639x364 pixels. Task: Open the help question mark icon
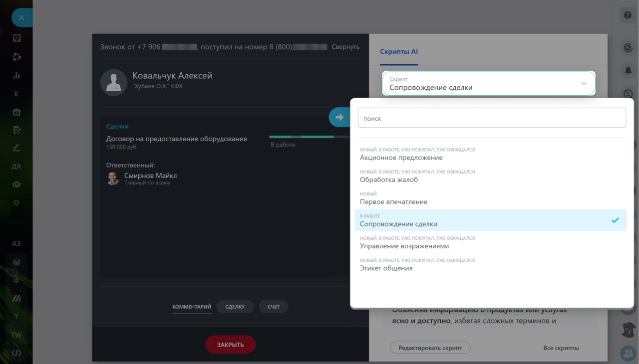click(x=628, y=15)
